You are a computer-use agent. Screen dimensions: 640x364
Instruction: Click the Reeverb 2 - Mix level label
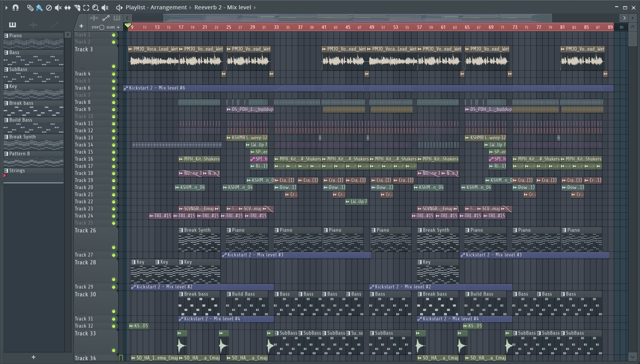pyautogui.click(x=222, y=8)
